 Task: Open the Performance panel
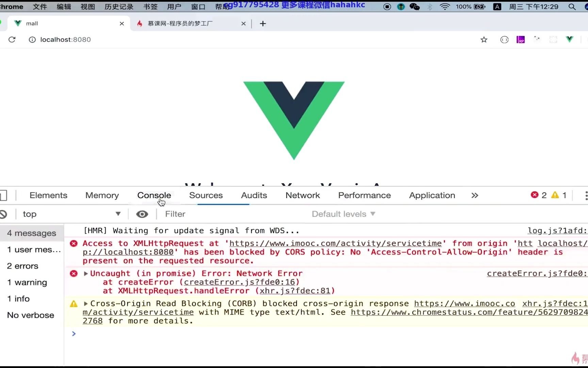(x=364, y=195)
